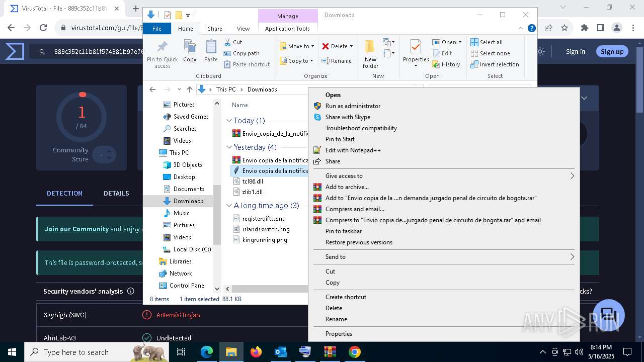Open Windows Start menu
This screenshot has width=644, height=362.
point(12,352)
